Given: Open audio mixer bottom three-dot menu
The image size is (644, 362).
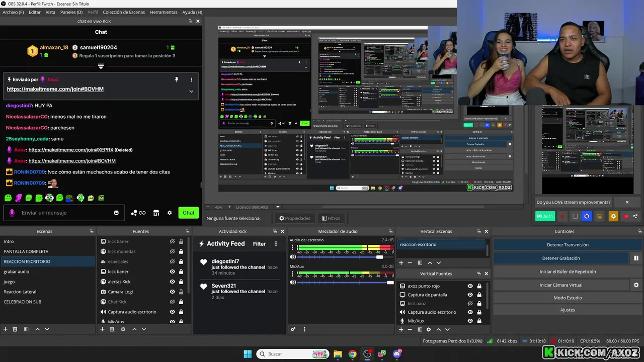Looking at the screenshot, I should point(304,329).
